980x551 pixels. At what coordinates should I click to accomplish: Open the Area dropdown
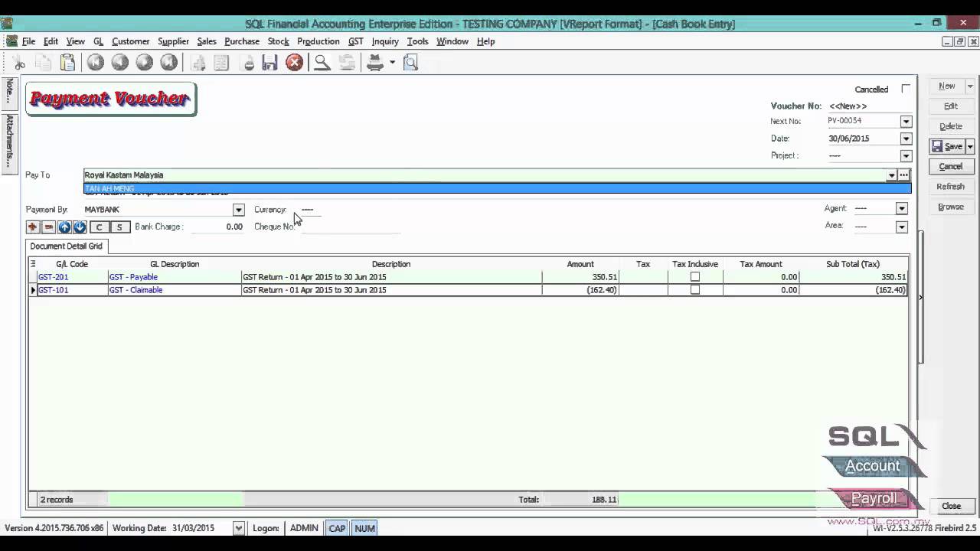[x=901, y=227]
